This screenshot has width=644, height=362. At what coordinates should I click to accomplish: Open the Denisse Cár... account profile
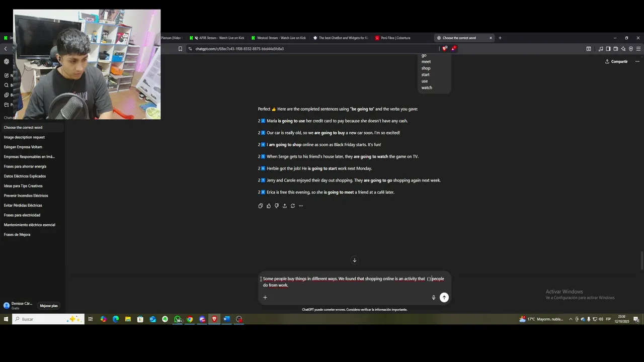(x=19, y=305)
